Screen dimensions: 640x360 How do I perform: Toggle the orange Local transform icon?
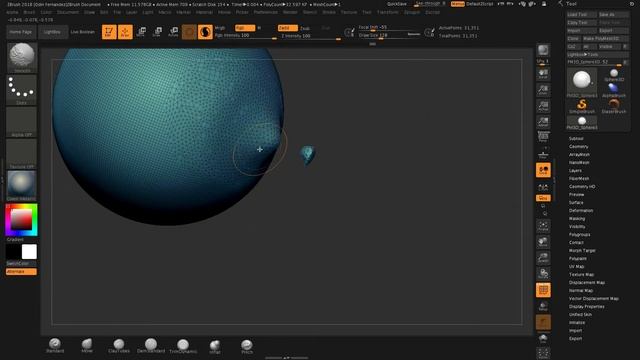tap(543, 170)
